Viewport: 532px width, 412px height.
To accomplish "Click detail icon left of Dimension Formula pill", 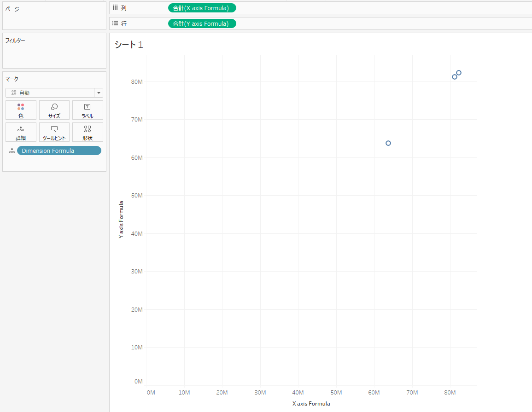I will click(x=12, y=151).
